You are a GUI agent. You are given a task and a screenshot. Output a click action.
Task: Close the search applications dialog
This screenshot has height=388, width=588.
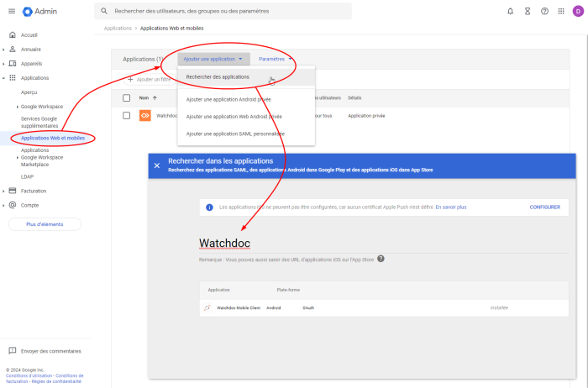click(x=157, y=165)
